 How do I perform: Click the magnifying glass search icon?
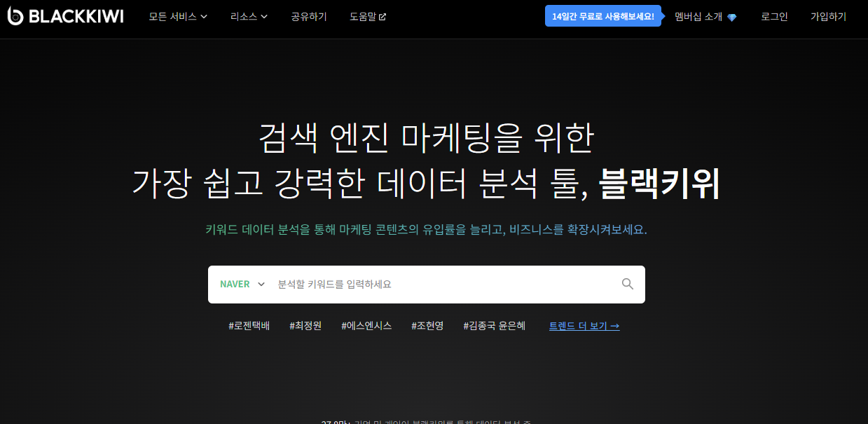627,284
